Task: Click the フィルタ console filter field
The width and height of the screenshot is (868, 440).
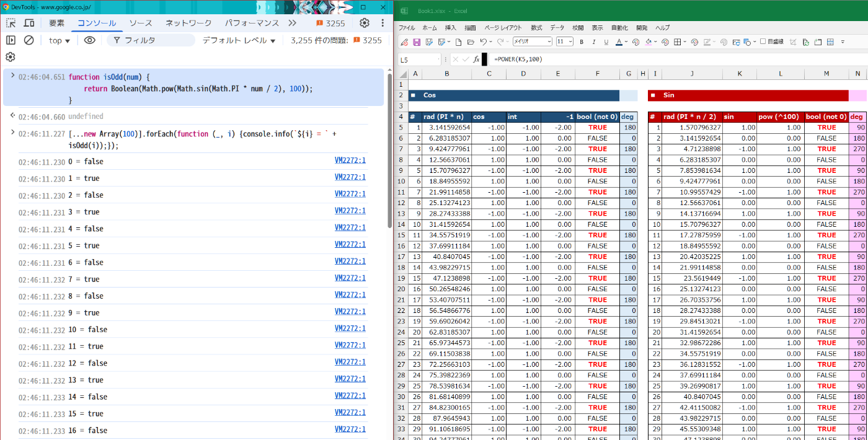Action: (149, 40)
